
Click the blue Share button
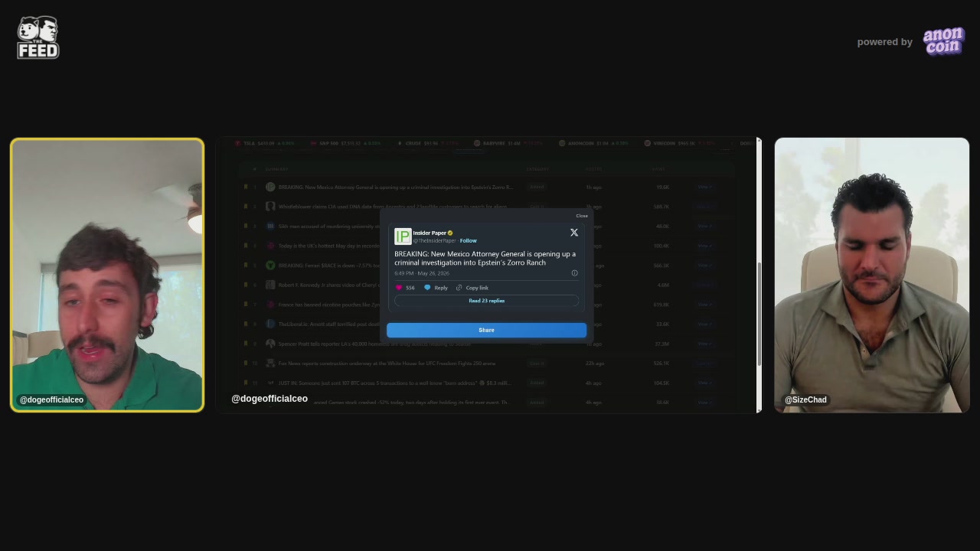click(x=487, y=330)
